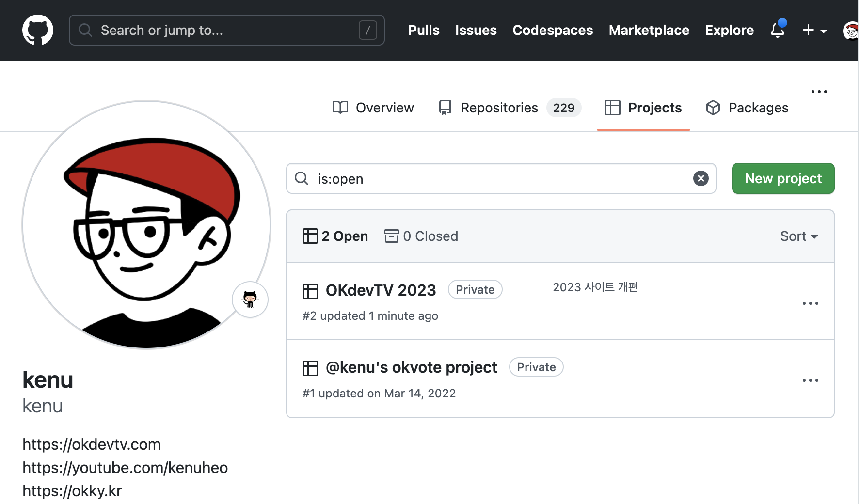Clear the project filter with X icon

click(x=701, y=178)
